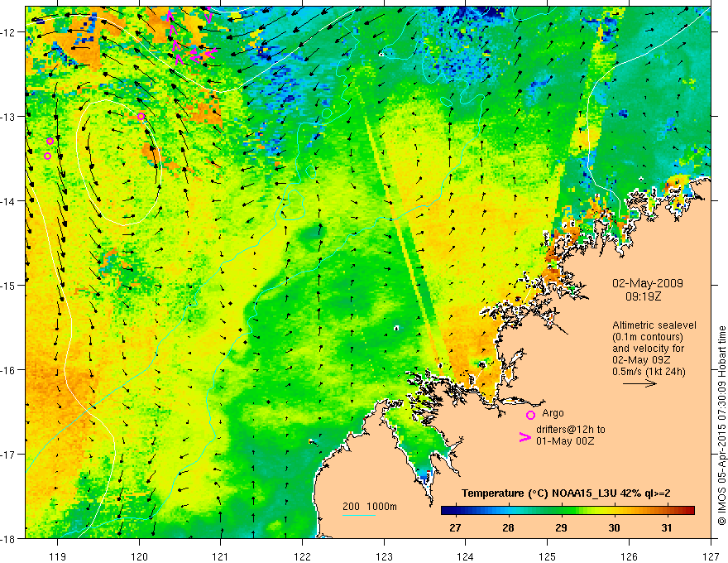This screenshot has width=728, height=563.
Task: Click the IMOS copyright text on right edge
Action: tap(721, 426)
